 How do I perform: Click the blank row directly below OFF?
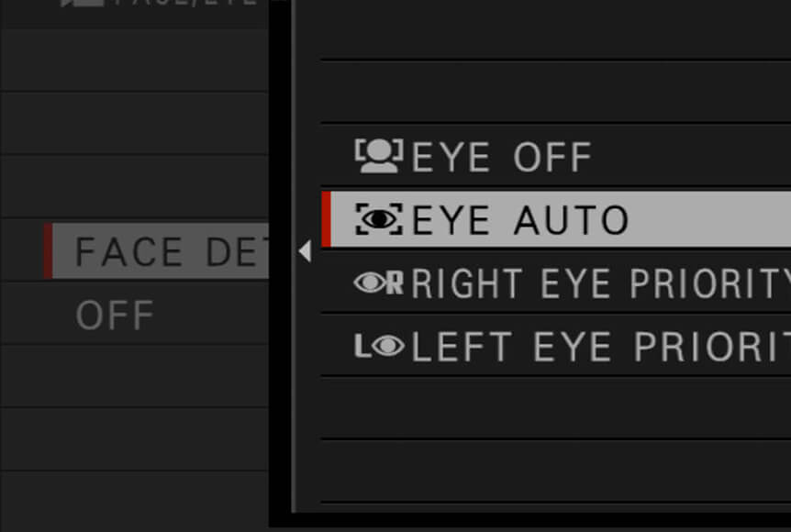(x=134, y=376)
